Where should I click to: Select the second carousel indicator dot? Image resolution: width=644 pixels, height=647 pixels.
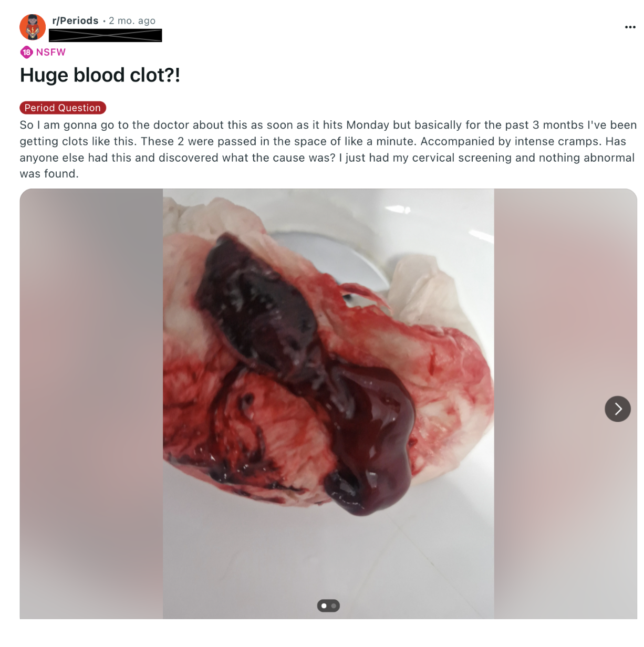pos(334,606)
